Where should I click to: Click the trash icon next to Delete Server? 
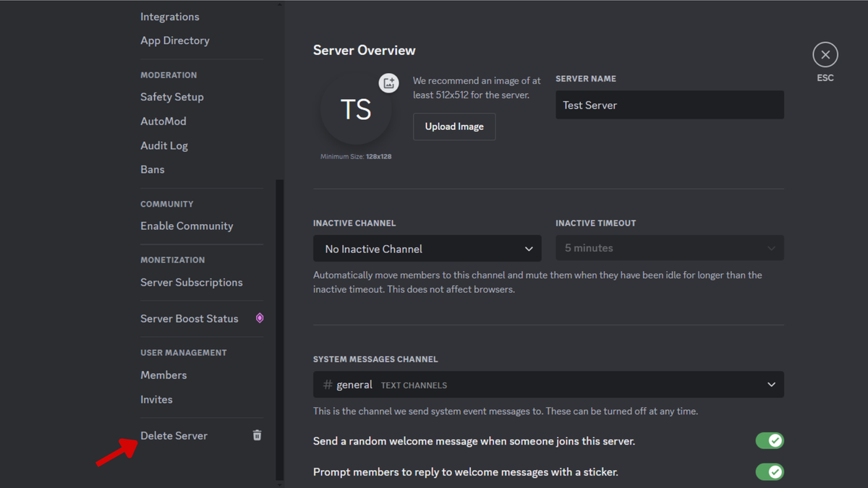pyautogui.click(x=256, y=435)
